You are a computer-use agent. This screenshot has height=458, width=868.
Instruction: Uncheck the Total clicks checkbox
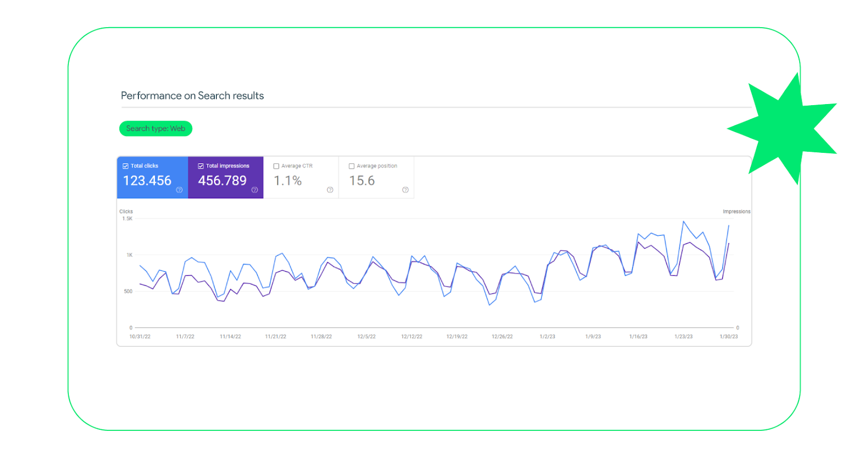[125, 166]
